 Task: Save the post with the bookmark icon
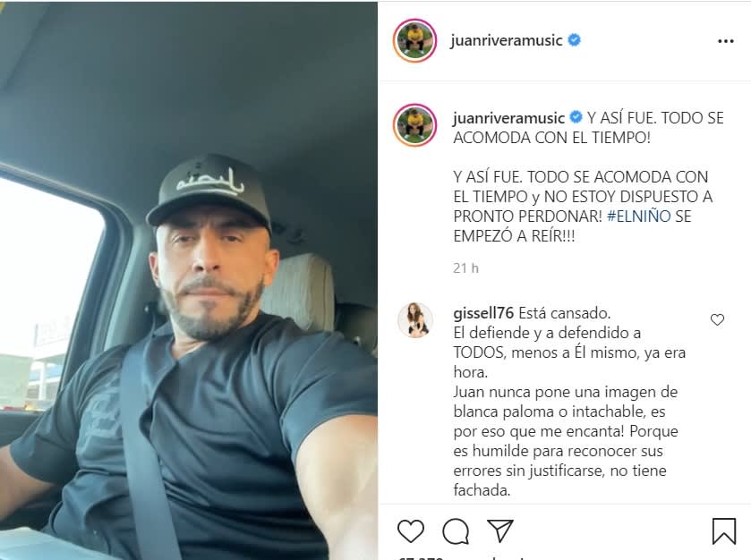724,531
